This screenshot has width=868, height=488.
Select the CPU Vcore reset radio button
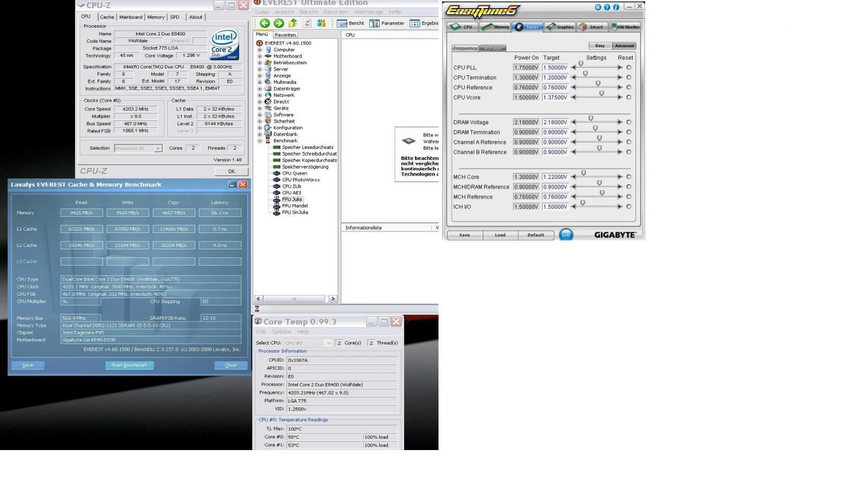point(629,98)
